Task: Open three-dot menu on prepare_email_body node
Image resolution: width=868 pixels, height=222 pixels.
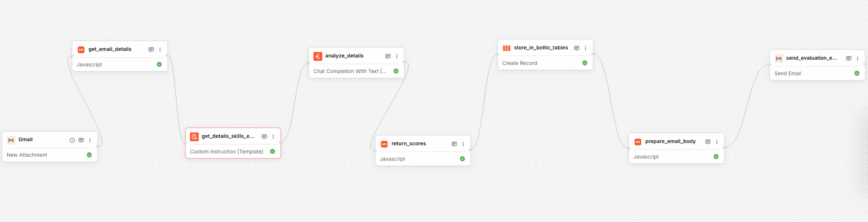Action: click(717, 142)
